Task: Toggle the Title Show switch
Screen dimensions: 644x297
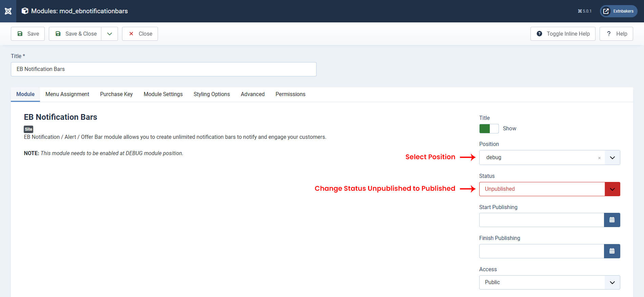Action: click(x=489, y=129)
